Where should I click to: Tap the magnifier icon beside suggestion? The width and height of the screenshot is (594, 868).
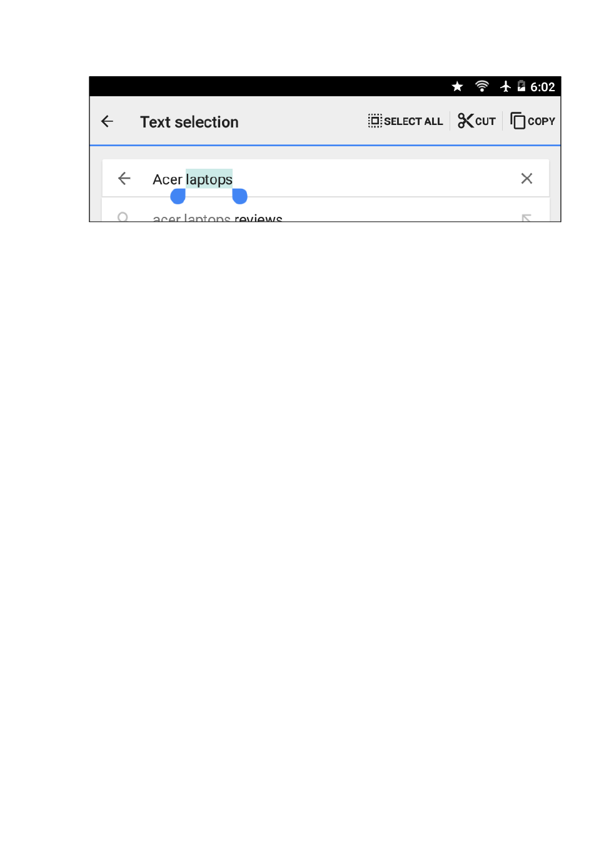pos(123,217)
